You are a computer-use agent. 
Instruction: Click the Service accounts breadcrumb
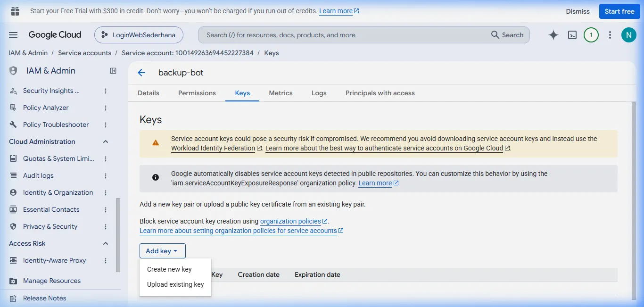click(x=85, y=53)
